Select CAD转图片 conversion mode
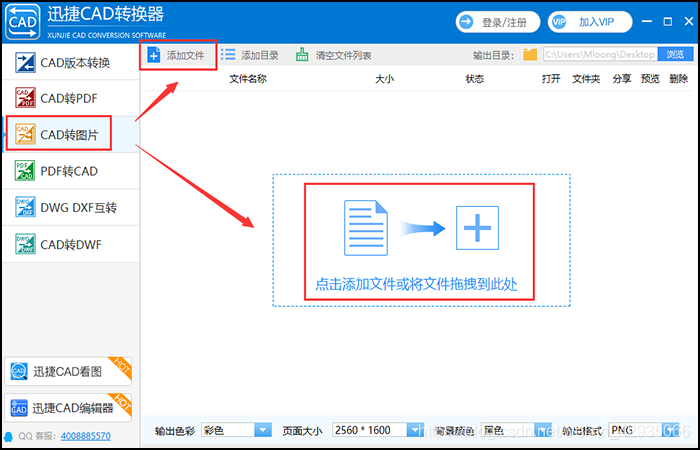The width and height of the screenshot is (700, 450). [71, 134]
